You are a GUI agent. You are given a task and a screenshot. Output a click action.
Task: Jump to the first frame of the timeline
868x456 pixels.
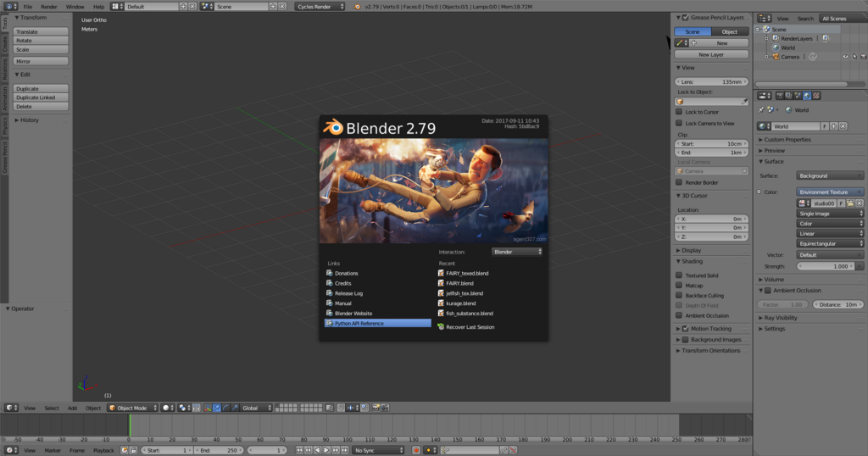[x=299, y=450]
